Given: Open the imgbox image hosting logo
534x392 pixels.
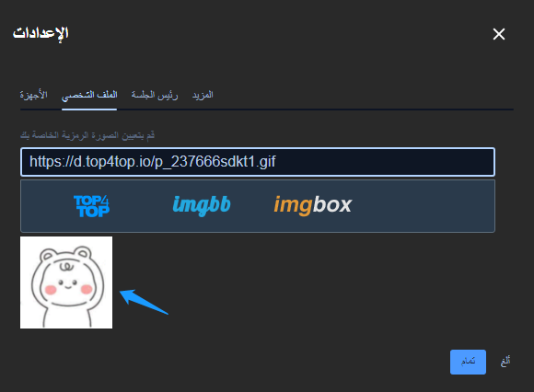Looking at the screenshot, I should pyautogui.click(x=313, y=205).
